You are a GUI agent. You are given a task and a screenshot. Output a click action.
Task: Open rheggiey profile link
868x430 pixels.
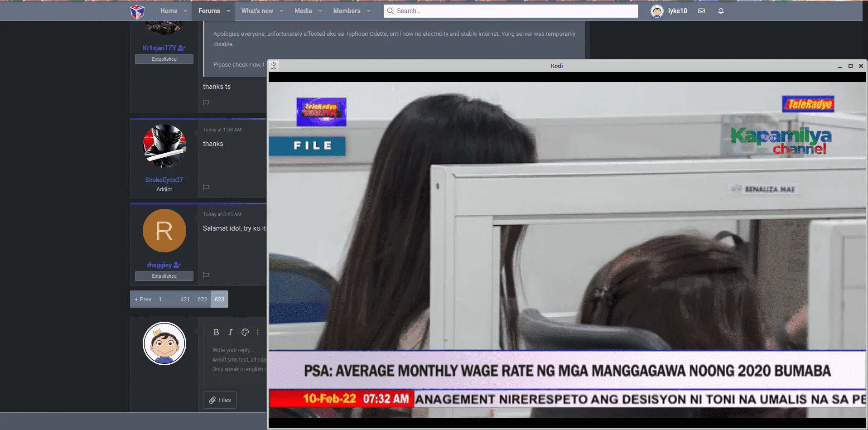159,265
